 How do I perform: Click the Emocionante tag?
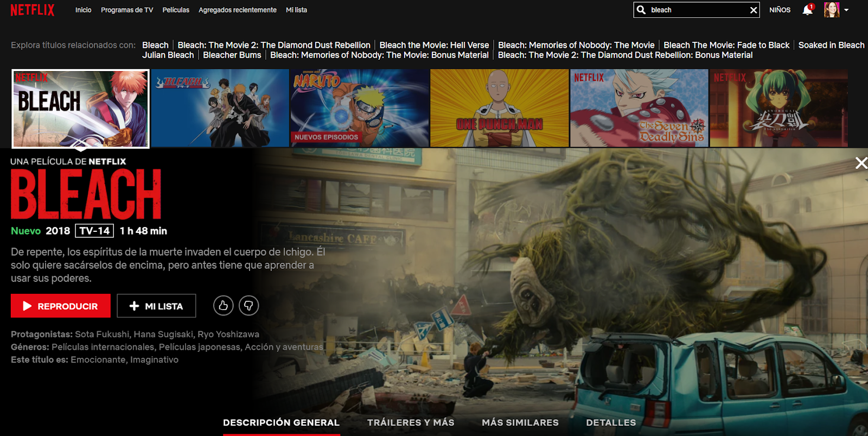coord(98,359)
